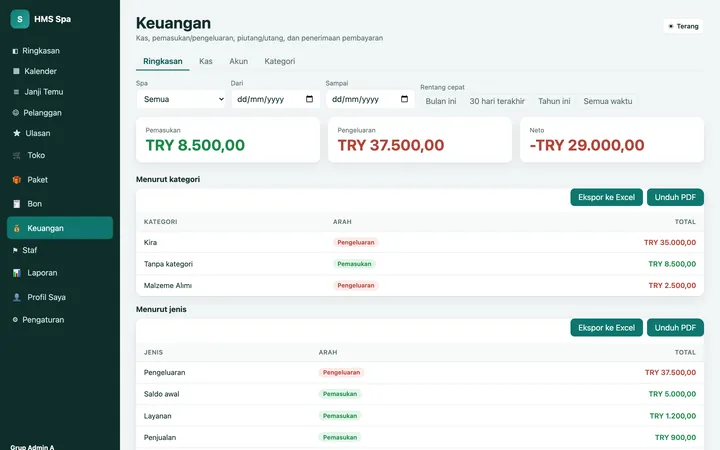Viewport: 720px width, 450px height.
Task: Select the Semua waktu quick range
Action: pyautogui.click(x=608, y=101)
